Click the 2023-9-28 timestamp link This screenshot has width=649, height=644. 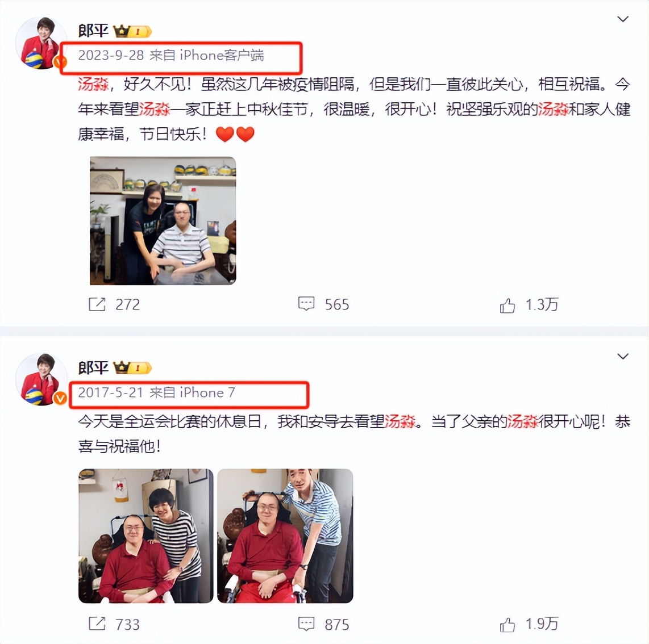[111, 55]
